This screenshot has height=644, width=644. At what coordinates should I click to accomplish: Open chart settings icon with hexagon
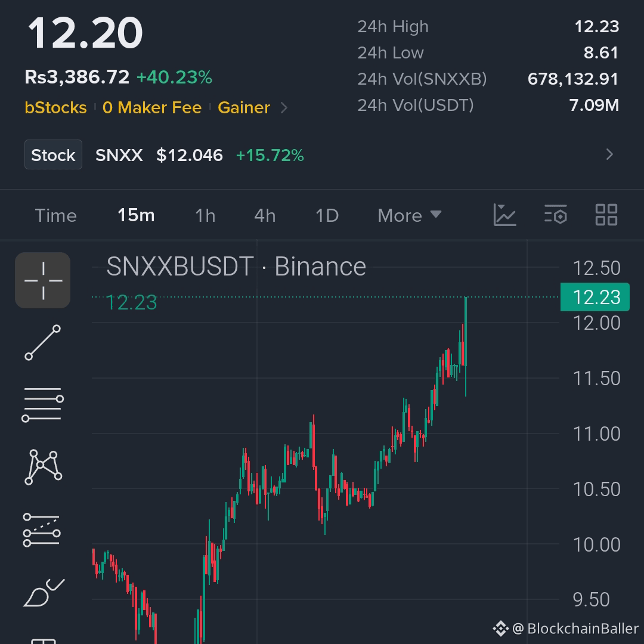[555, 215]
